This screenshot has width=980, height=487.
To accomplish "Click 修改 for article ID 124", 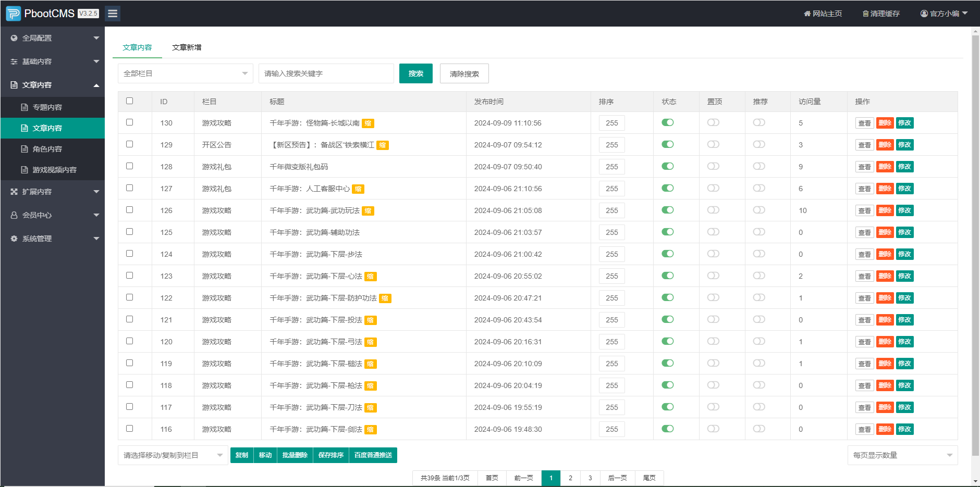I will coord(905,254).
